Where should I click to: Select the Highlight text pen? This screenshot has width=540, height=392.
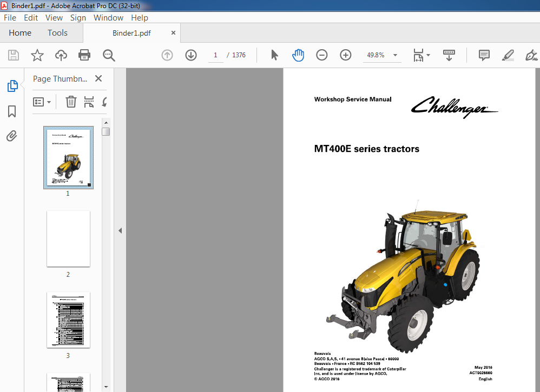(508, 55)
